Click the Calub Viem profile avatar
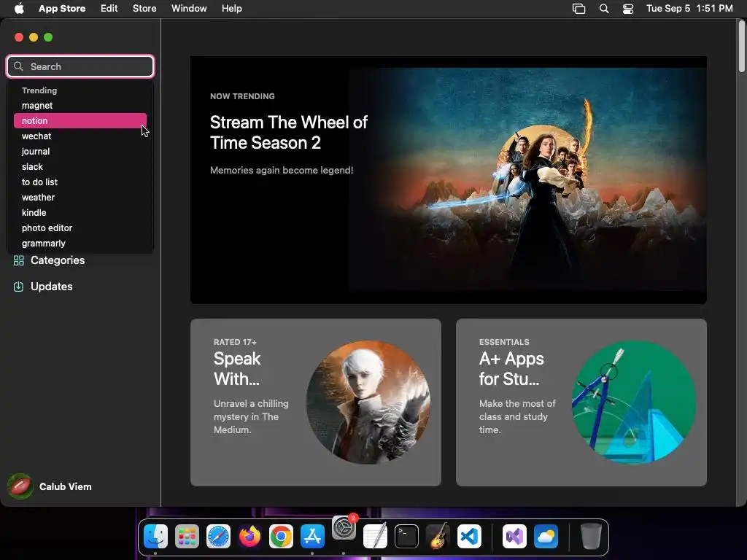This screenshot has height=560, width=747. 20,486
